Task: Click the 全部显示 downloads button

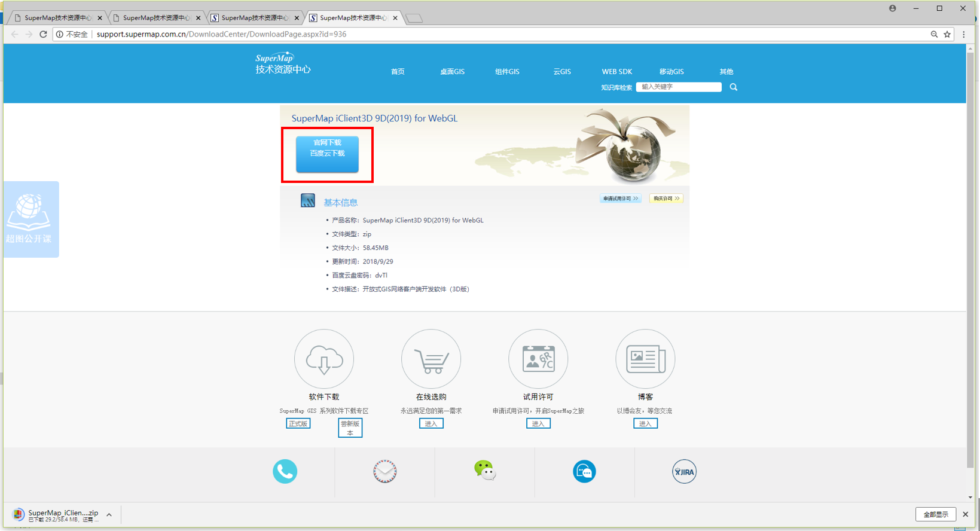Action: pyautogui.click(x=936, y=514)
